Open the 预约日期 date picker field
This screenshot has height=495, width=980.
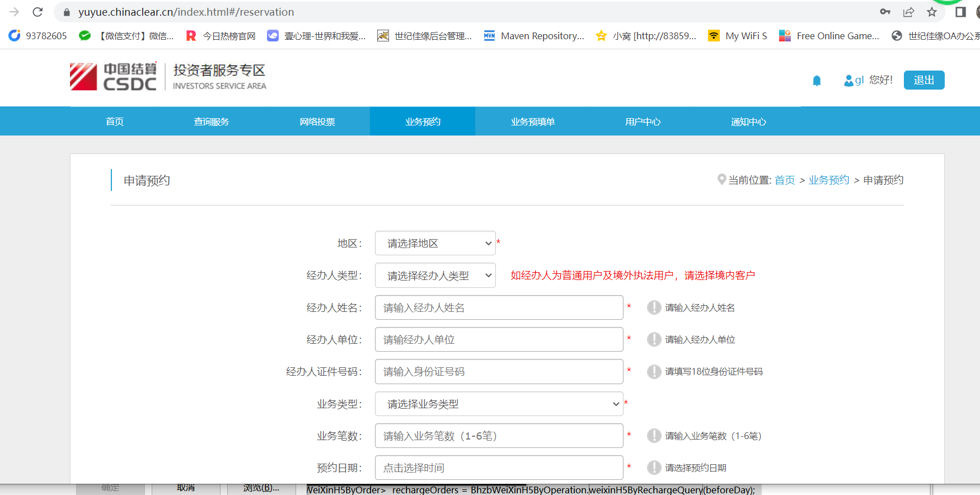pyautogui.click(x=499, y=468)
